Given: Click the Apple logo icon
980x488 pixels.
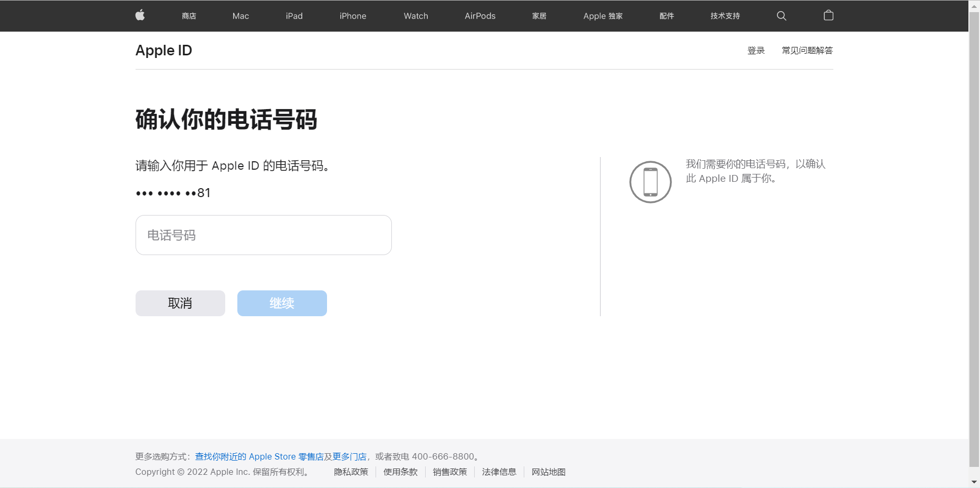Looking at the screenshot, I should tap(140, 15).
